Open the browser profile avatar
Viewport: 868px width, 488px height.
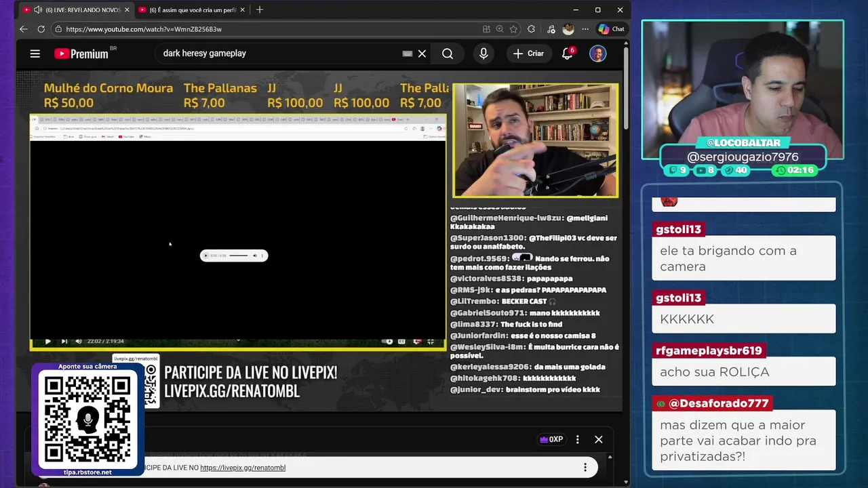[x=568, y=29]
